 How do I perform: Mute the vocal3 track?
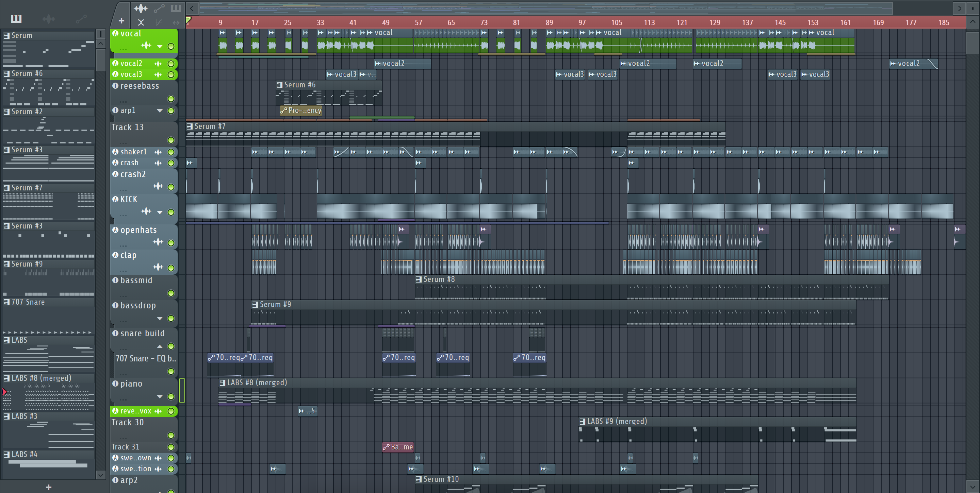[171, 74]
